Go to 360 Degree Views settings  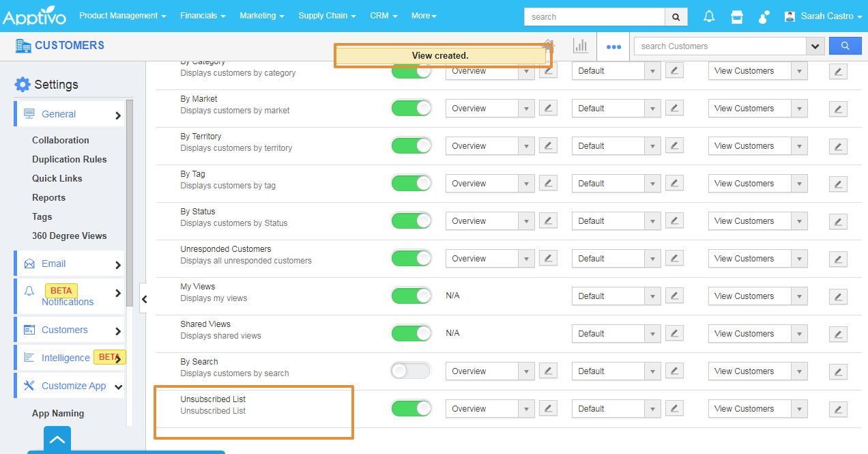[x=70, y=236]
